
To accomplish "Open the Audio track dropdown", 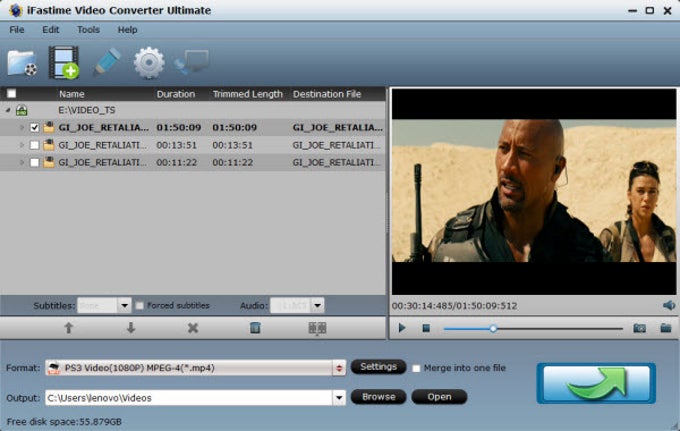I will (317, 306).
